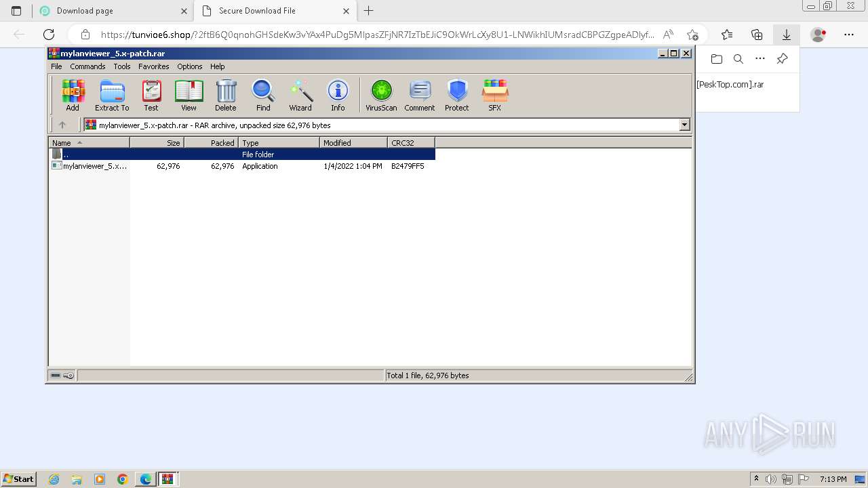The width and height of the screenshot is (868, 488).
Task: Open the browser Downloads button
Action: pos(787,35)
